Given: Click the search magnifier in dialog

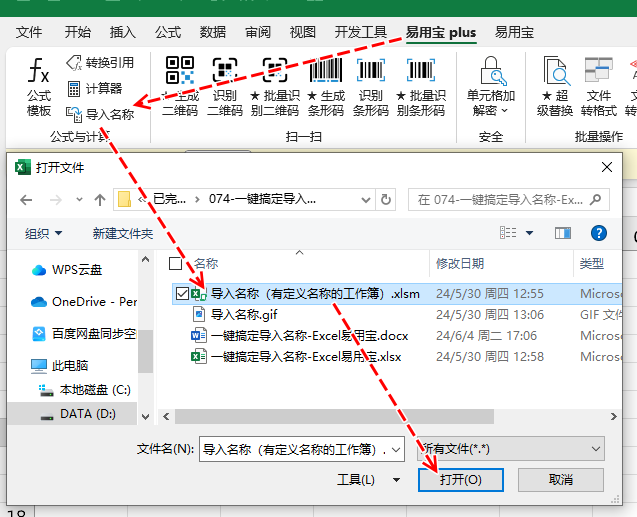Looking at the screenshot, I should (x=596, y=199).
